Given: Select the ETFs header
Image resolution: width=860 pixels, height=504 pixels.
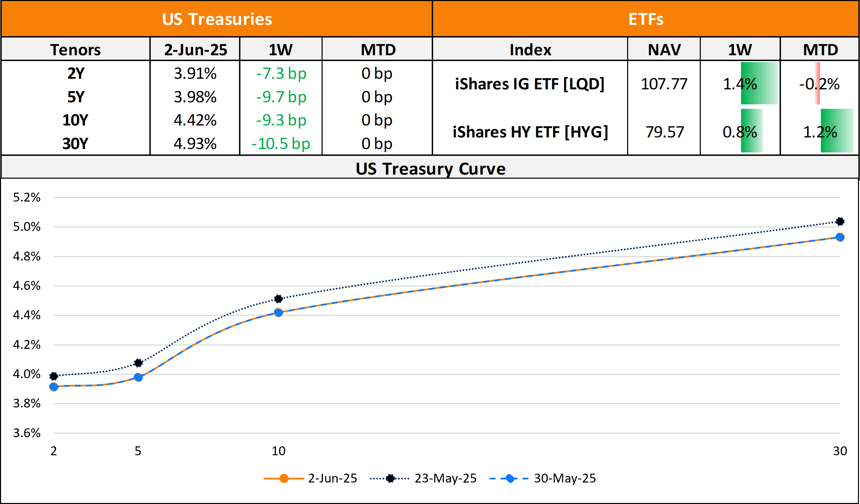Looking at the screenshot, I should click(646, 19).
